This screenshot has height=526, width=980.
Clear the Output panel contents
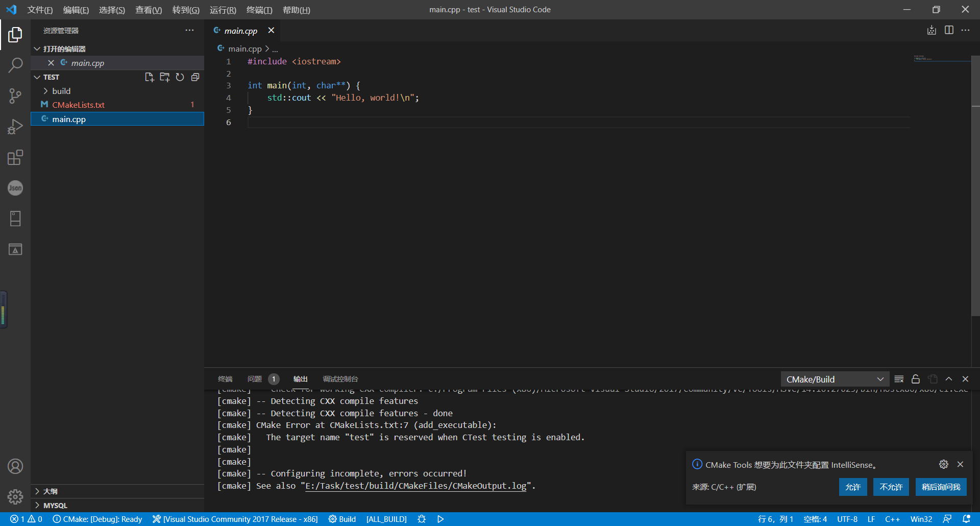(x=899, y=379)
